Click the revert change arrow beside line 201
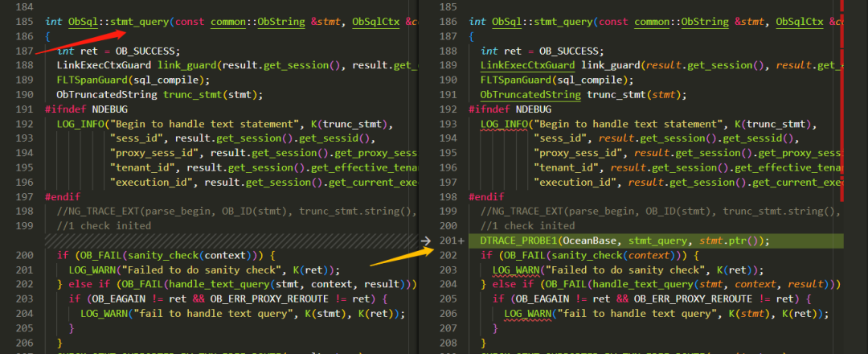Viewport: 868px width, 354px height. (426, 241)
